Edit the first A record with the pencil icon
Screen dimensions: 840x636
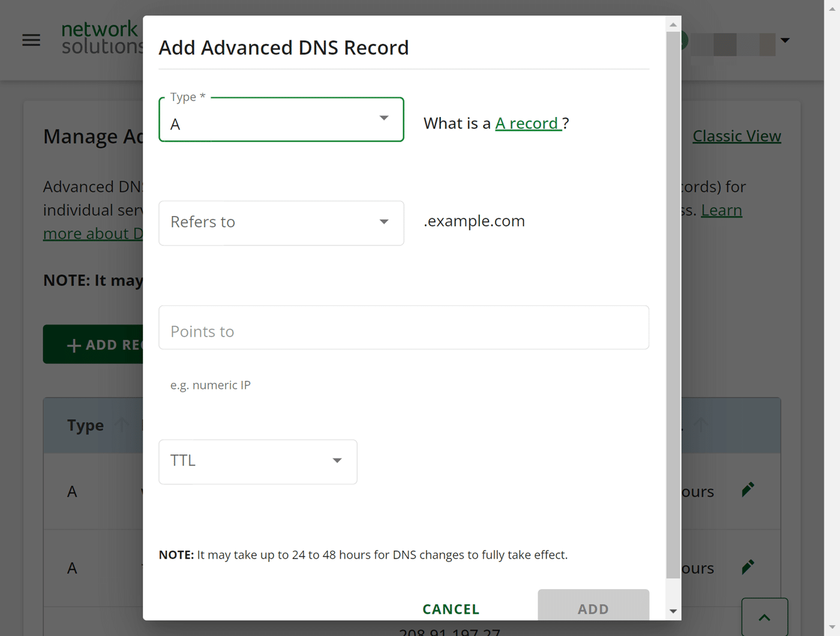pyautogui.click(x=748, y=489)
